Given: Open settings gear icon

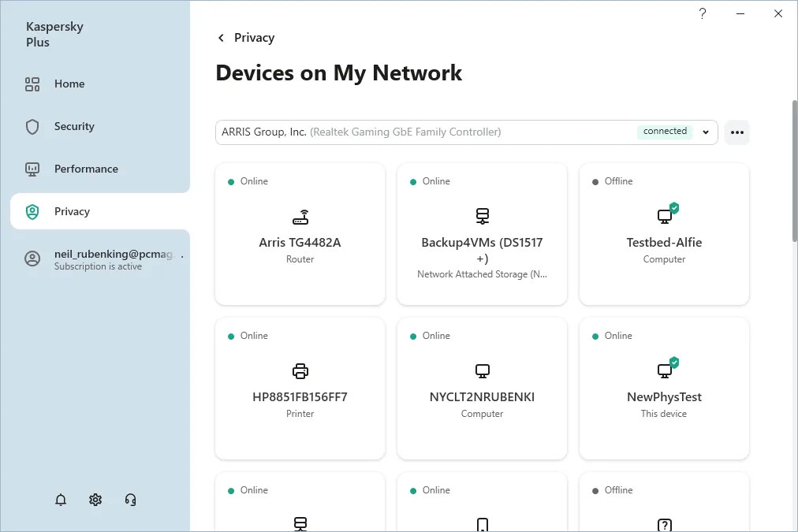Looking at the screenshot, I should 95,500.
